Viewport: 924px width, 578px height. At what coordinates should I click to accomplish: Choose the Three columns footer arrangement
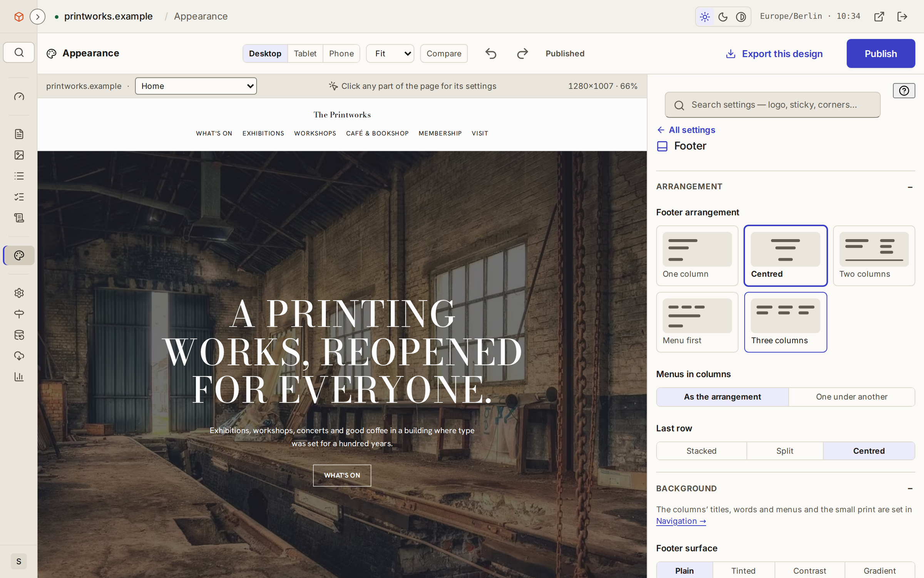785,322
